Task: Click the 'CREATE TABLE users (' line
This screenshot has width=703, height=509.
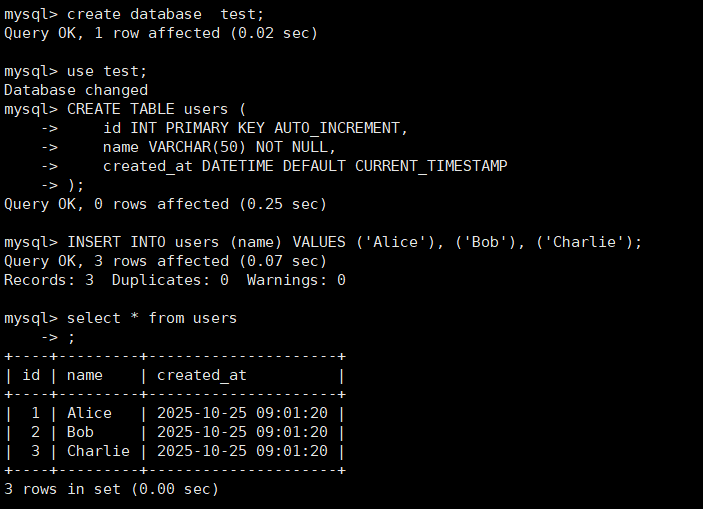Action: [x=156, y=109]
